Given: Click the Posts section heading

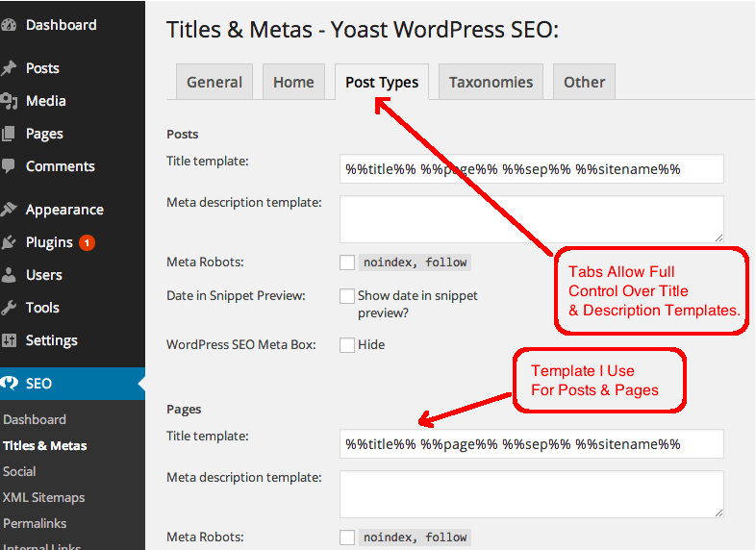Looking at the screenshot, I should click(x=182, y=134).
